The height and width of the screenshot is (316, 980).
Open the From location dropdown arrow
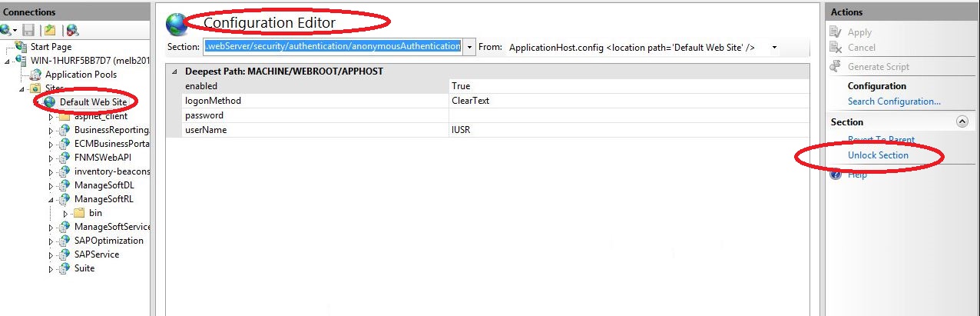775,48
